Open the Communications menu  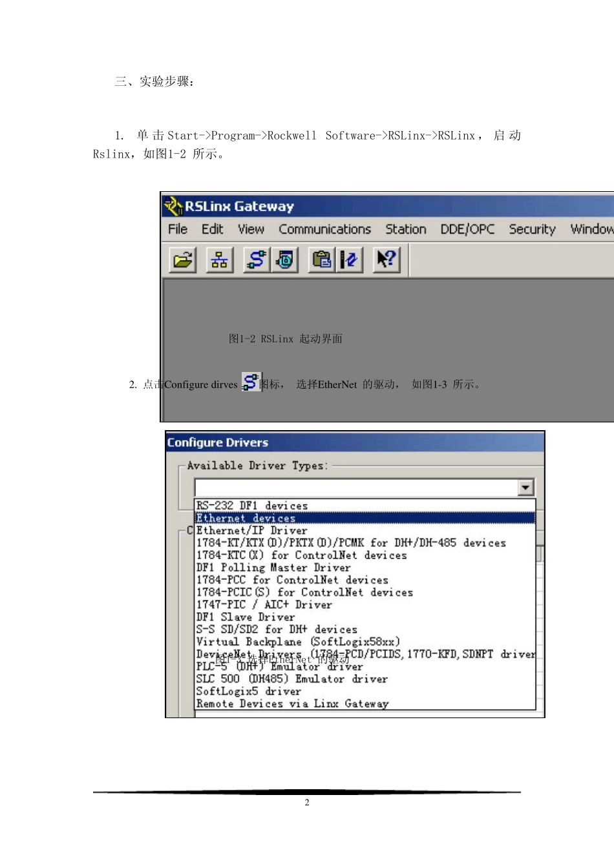[x=325, y=229]
